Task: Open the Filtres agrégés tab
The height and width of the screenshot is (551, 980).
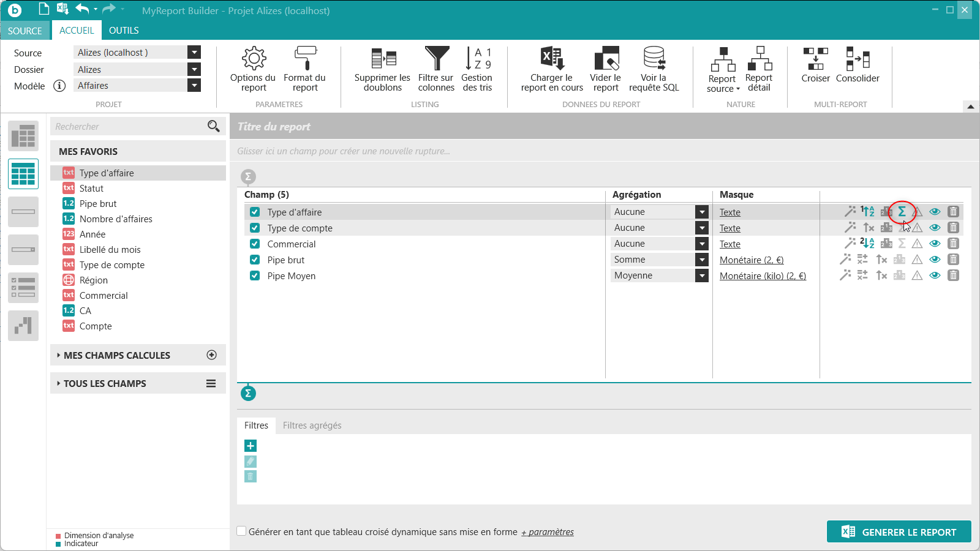Action: pos(312,425)
